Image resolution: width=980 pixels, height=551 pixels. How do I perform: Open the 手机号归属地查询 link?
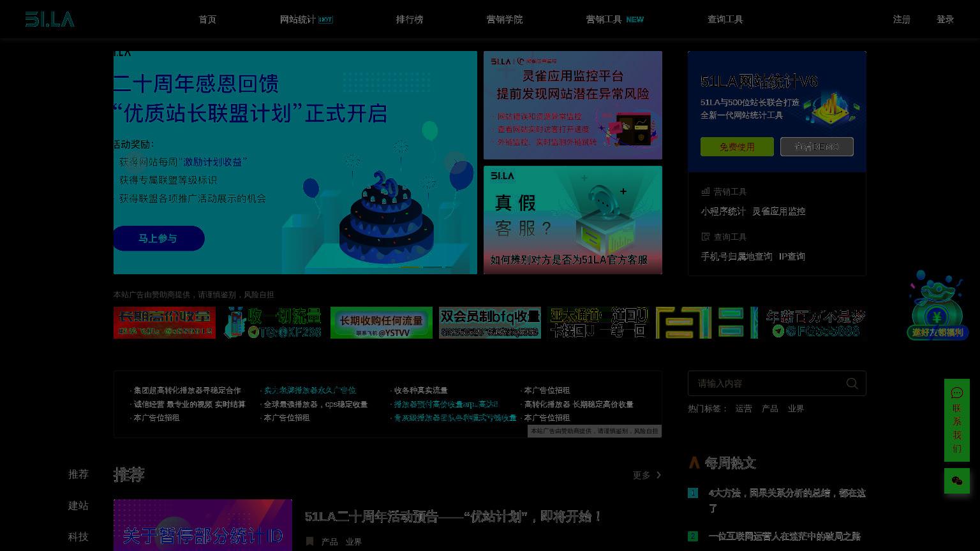pos(736,256)
